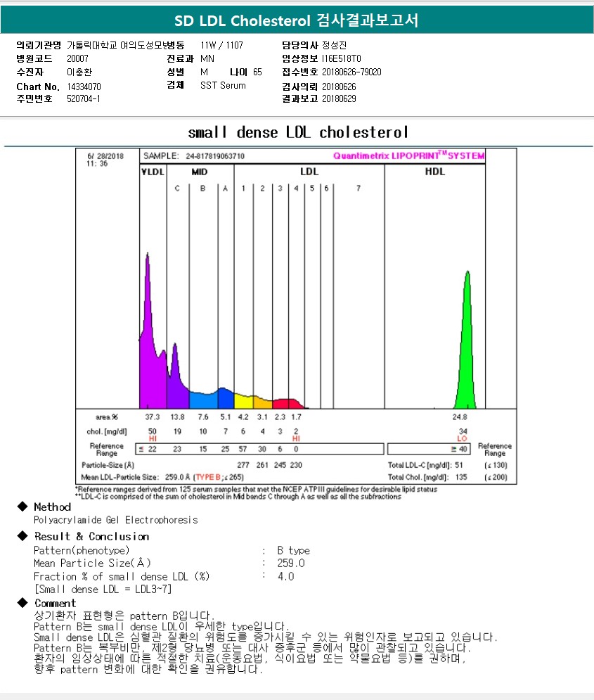Click the Method section heading
Screen dimensions: 594x700
[53, 507]
